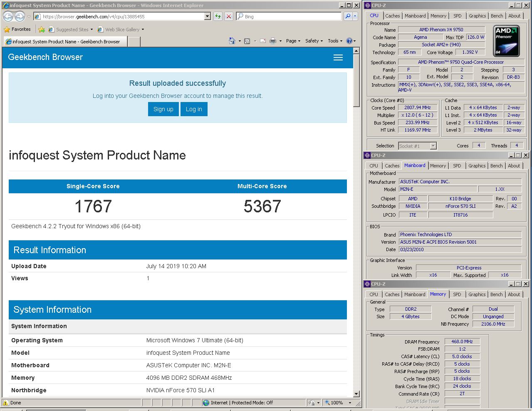
Task: Click Microsoft Windows 7 Ultimate (64-bit) text
Action: (195, 340)
